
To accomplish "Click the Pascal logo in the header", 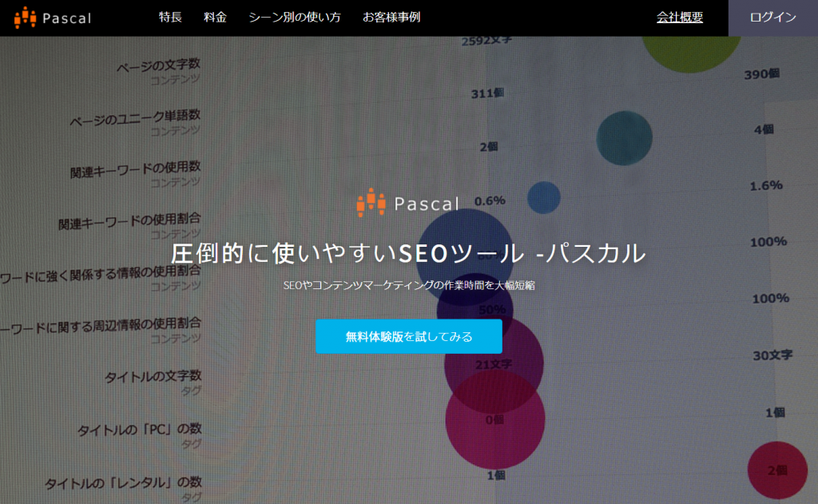I will click(x=53, y=18).
